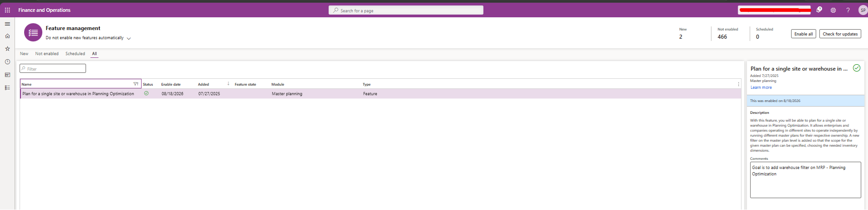This screenshot has width=868, height=210.
Task: Click the 08/18/2026 enable date cell
Action: click(173, 94)
